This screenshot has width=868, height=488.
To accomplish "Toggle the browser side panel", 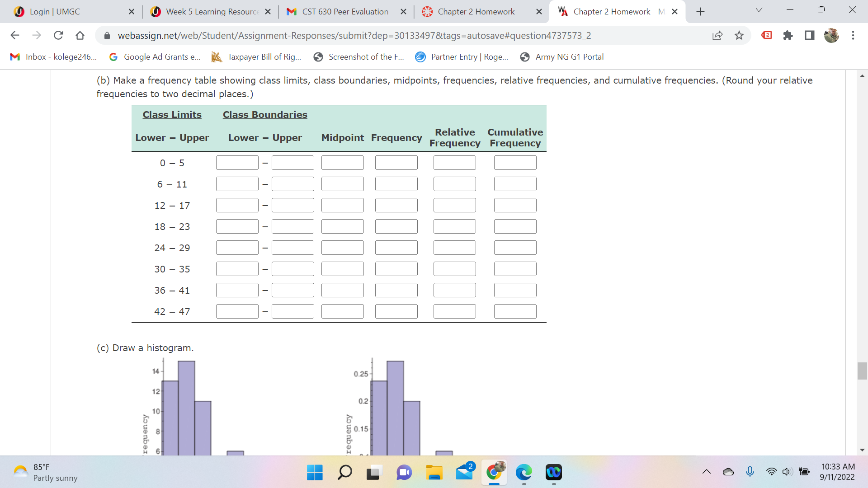I will [x=810, y=35].
